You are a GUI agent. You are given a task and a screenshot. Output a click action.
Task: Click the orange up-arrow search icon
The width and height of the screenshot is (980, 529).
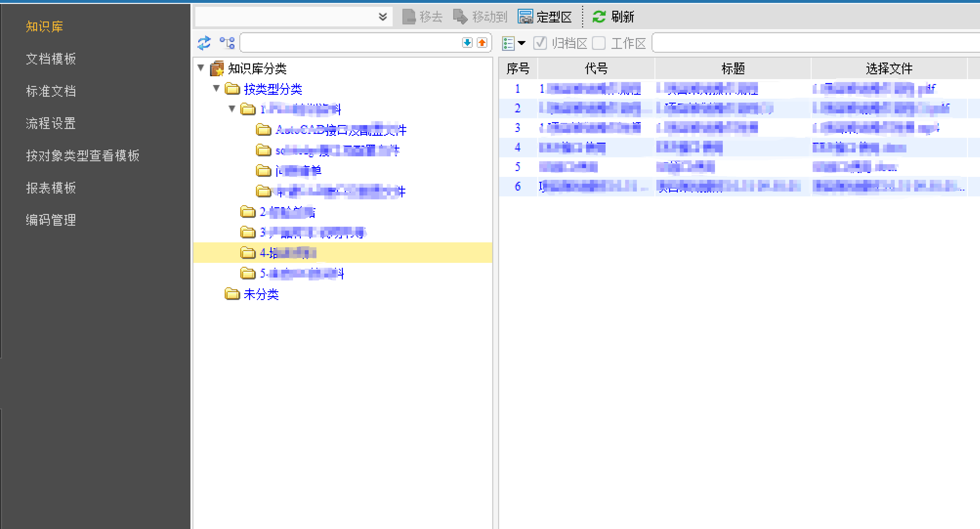(x=482, y=43)
